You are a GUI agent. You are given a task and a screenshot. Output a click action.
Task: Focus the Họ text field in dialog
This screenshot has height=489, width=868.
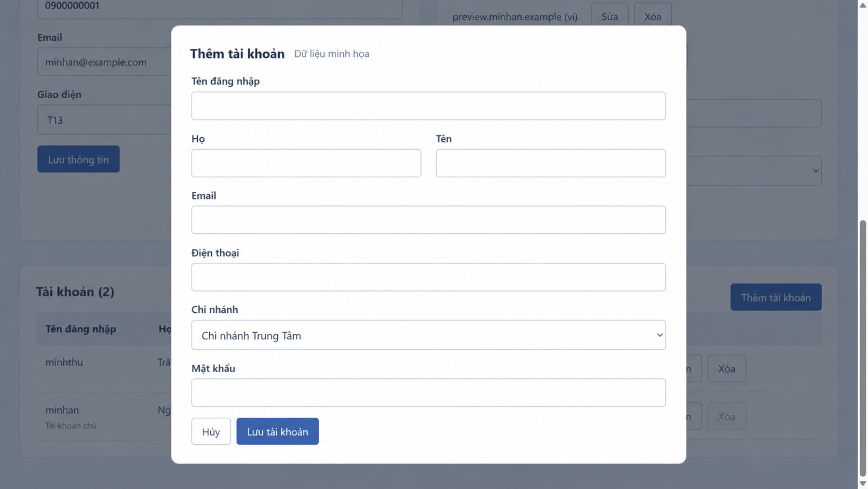coord(306,163)
